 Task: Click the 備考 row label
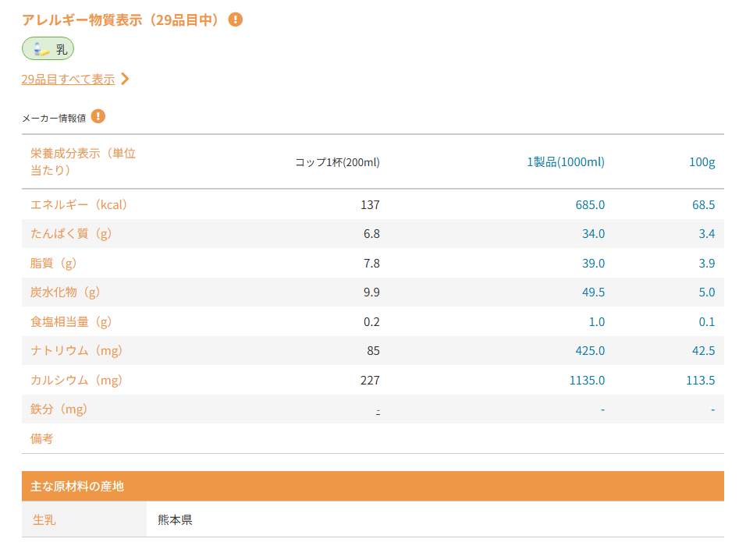click(x=41, y=438)
